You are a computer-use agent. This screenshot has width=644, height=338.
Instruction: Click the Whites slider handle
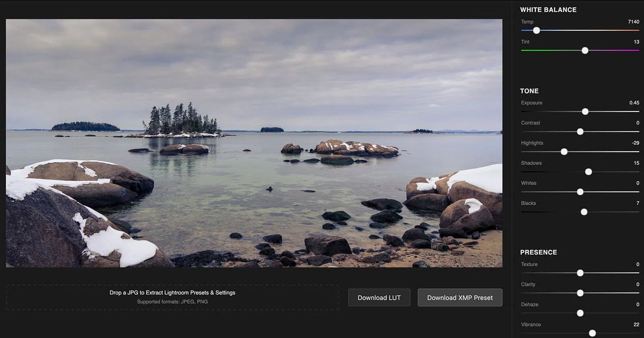tap(580, 192)
